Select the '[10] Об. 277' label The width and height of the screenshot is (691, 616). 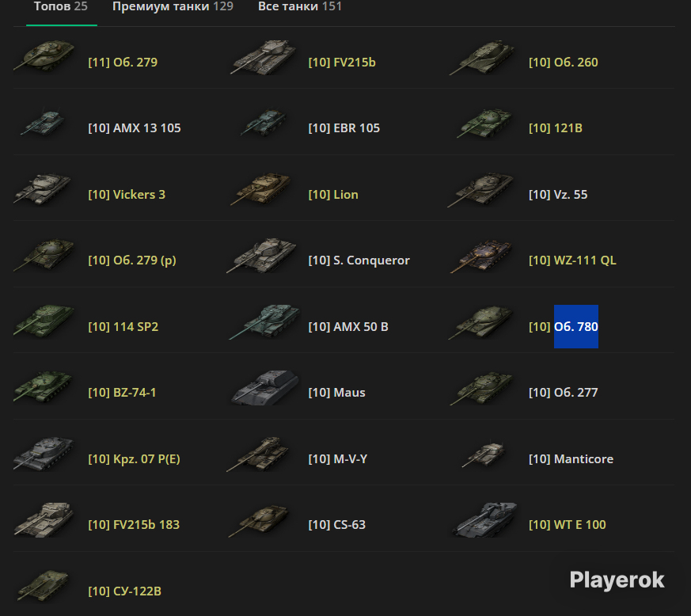coord(564,393)
